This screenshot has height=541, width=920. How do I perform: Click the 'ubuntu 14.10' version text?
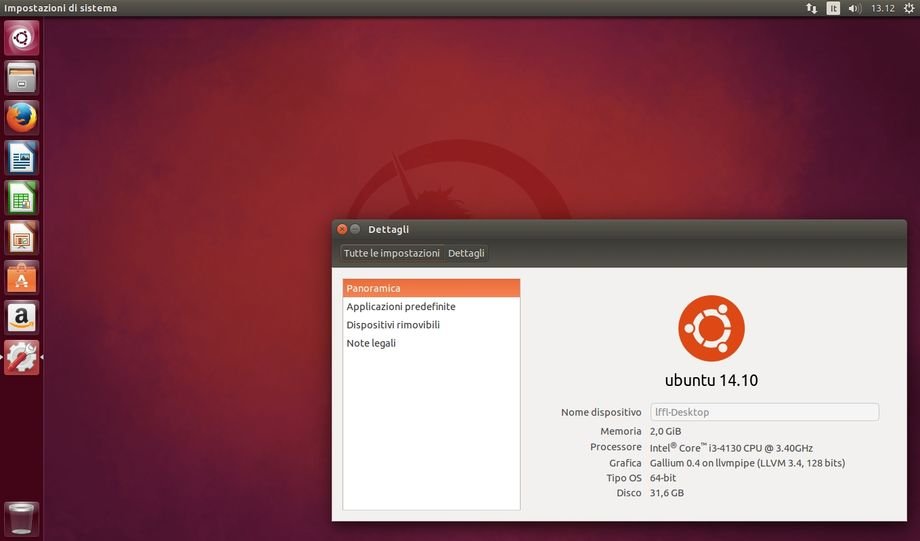pos(711,380)
